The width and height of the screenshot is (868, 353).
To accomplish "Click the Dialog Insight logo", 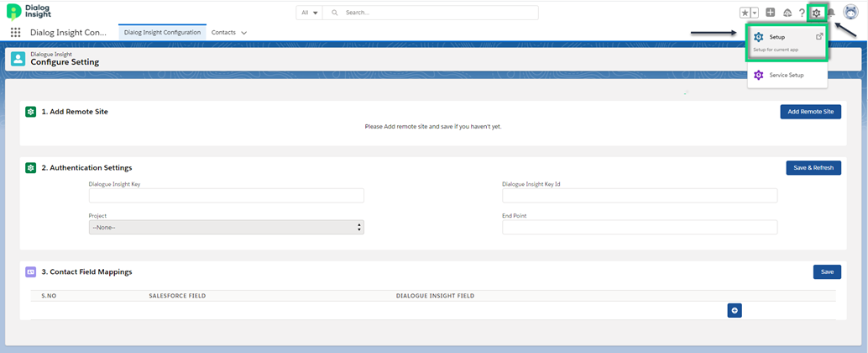I will (x=29, y=11).
